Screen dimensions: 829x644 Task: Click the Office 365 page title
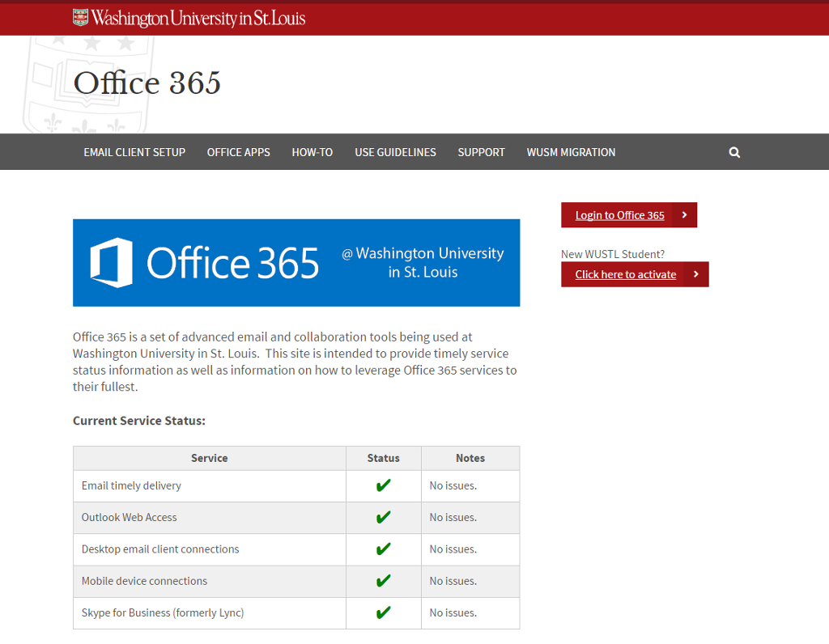tap(147, 83)
